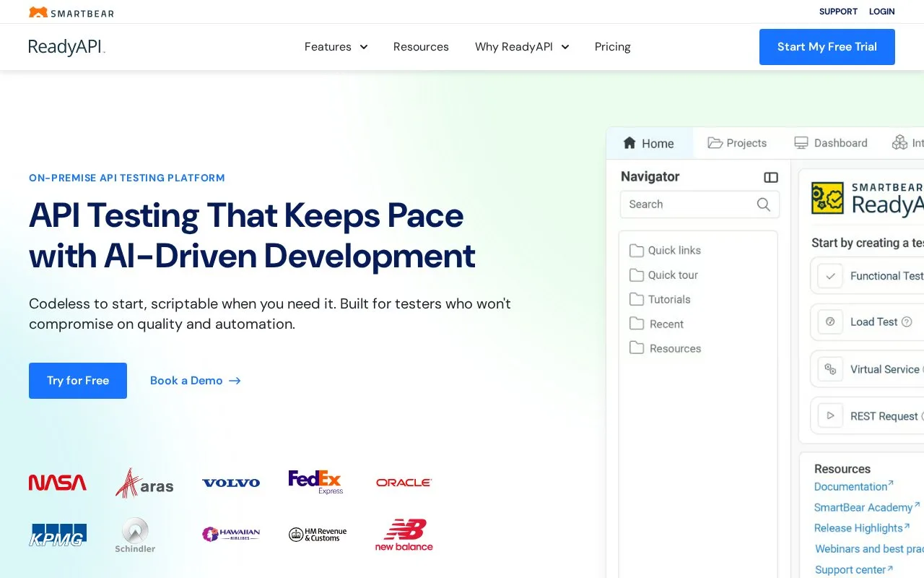Click the Hawaiian Airlines logo

[231, 535]
